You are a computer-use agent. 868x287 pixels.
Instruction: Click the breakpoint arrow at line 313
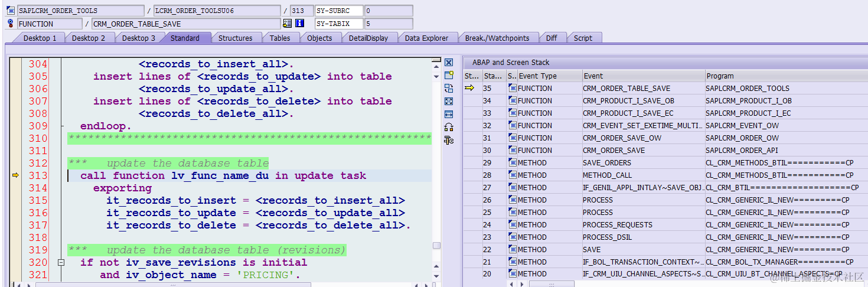click(x=16, y=175)
